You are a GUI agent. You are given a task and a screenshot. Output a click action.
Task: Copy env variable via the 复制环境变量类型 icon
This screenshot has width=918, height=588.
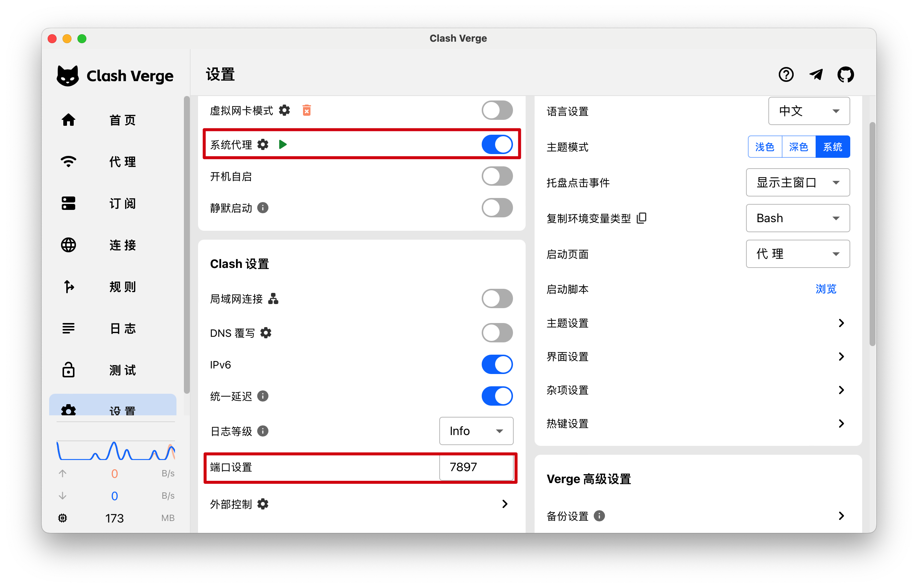641,218
